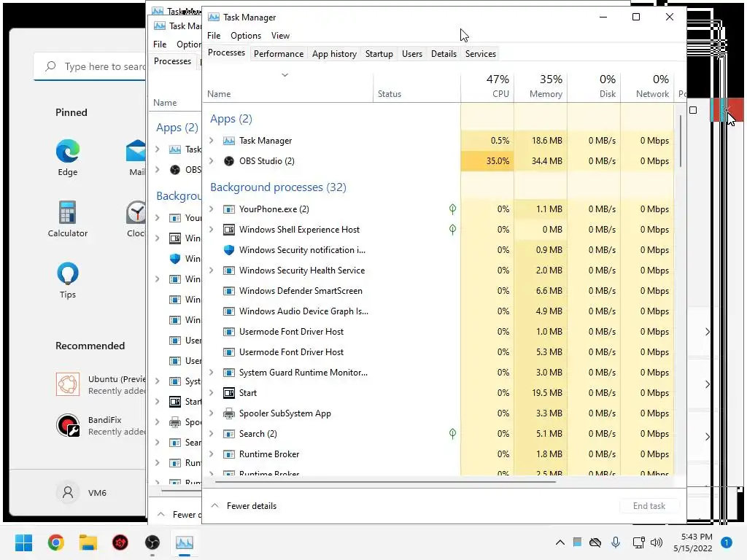Image resolution: width=747 pixels, height=560 pixels.
Task: Click the Background processes (32) heading
Action: tap(278, 187)
